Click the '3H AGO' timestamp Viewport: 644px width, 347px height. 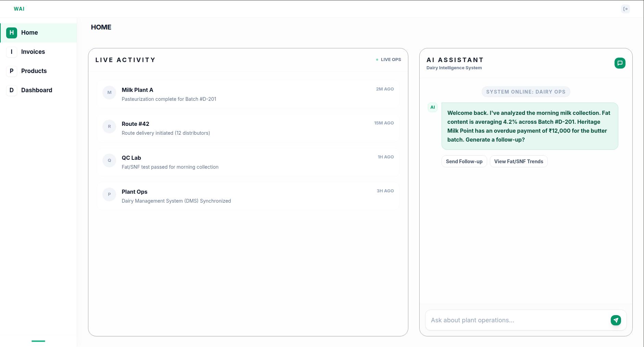[x=385, y=191]
